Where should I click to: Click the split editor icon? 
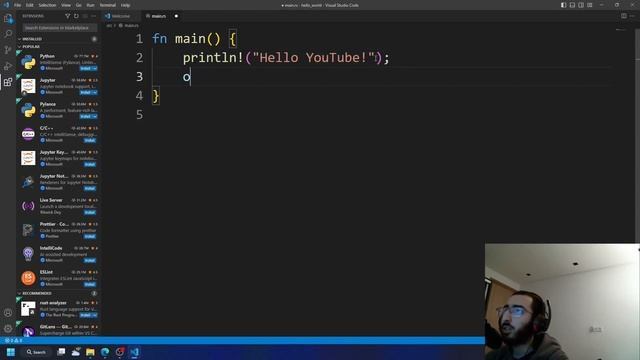(624, 16)
